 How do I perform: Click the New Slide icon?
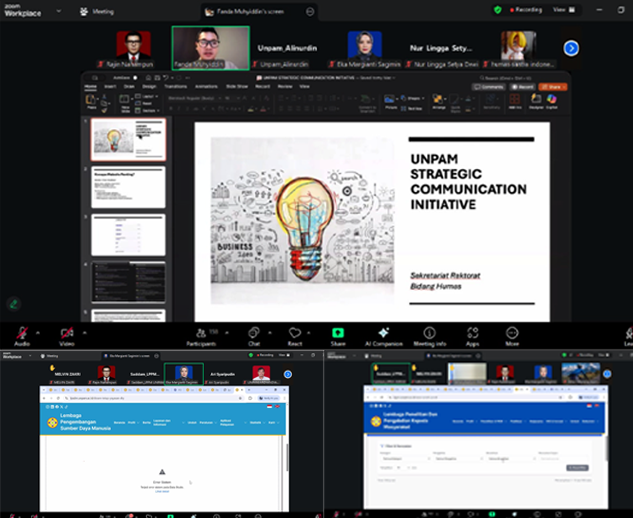click(124, 100)
